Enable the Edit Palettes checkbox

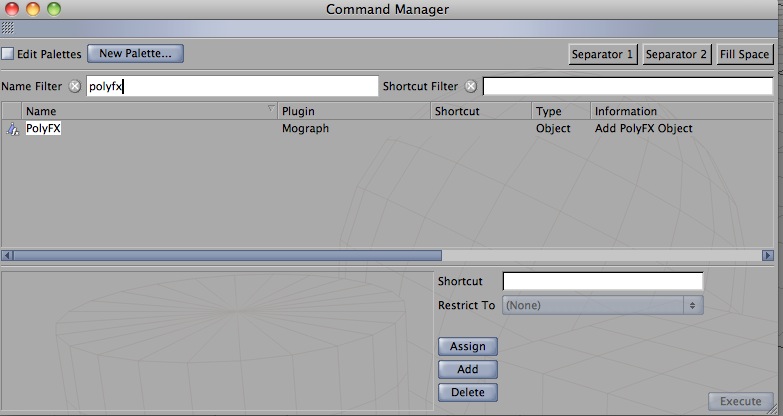pyautogui.click(x=8, y=54)
